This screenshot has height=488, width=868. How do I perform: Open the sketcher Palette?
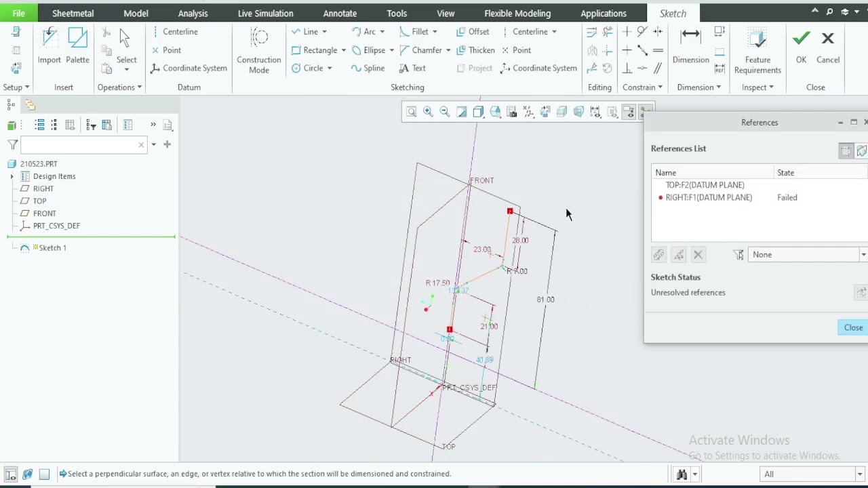click(x=77, y=47)
